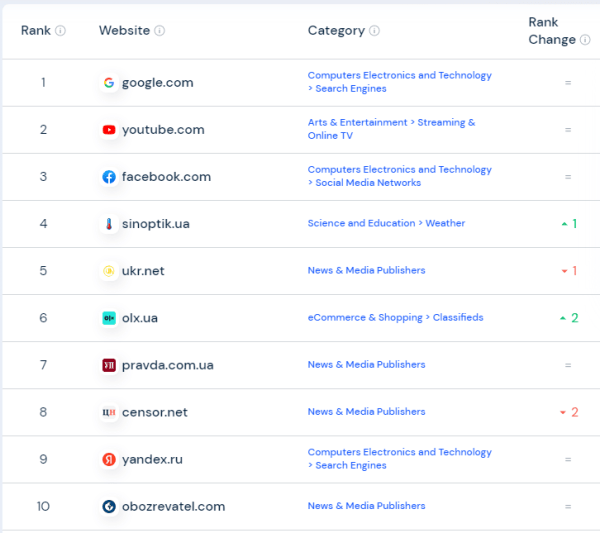Click News & Media Publishers for pravda.com.ua
The image size is (600, 533).
click(366, 365)
